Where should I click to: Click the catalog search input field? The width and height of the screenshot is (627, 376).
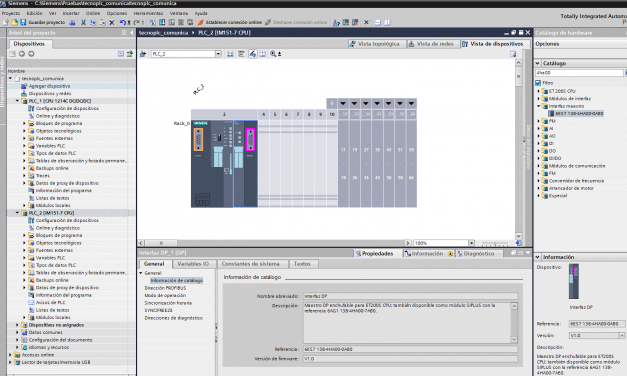pos(579,73)
